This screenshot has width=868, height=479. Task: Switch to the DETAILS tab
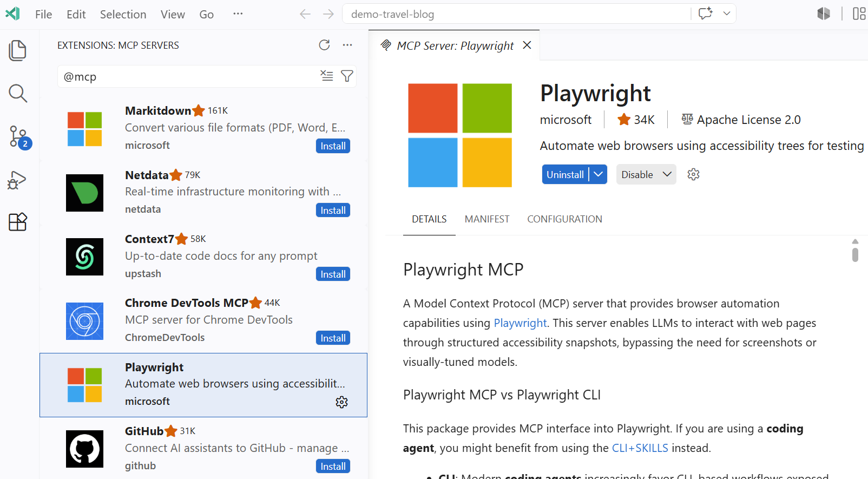[x=429, y=219]
